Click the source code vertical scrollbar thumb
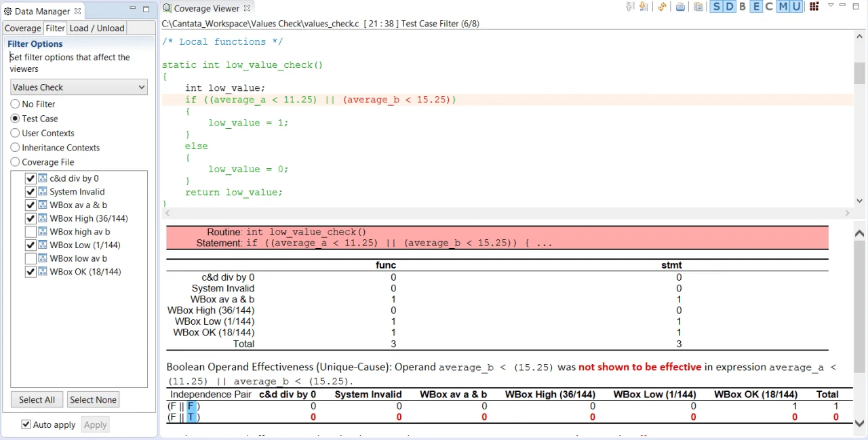This screenshot has width=868, height=440. [x=860, y=73]
